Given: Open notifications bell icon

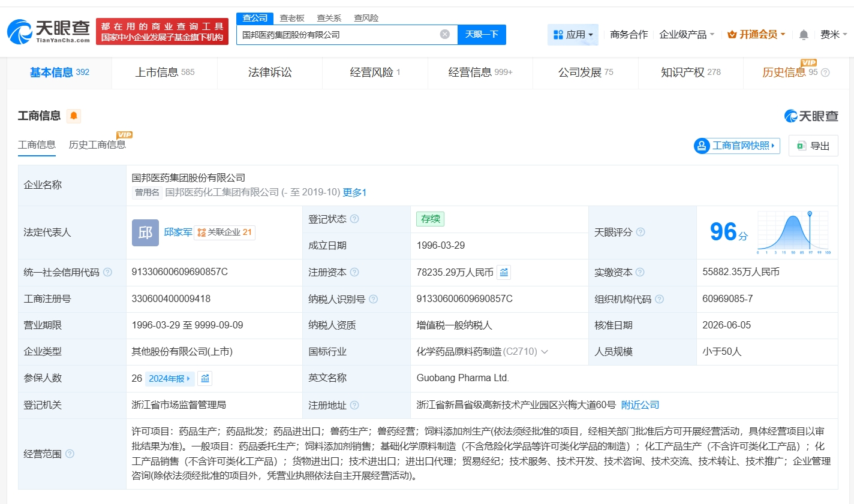Looking at the screenshot, I should click(804, 35).
